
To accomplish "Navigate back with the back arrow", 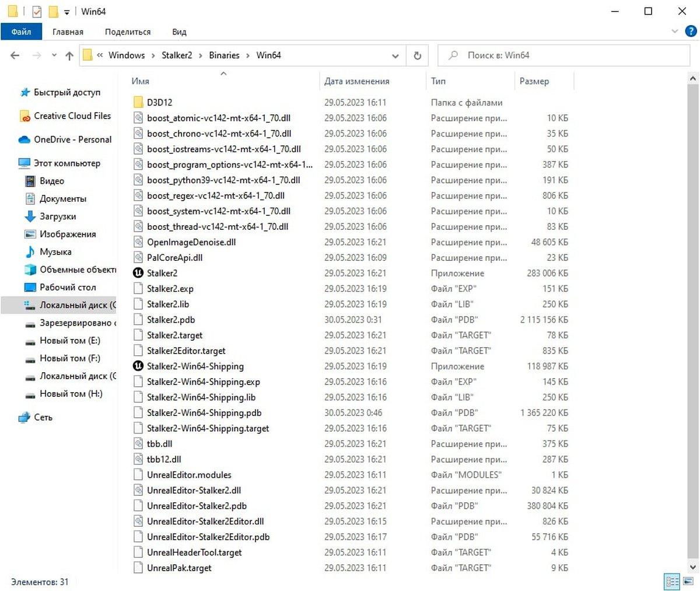I will [x=15, y=55].
